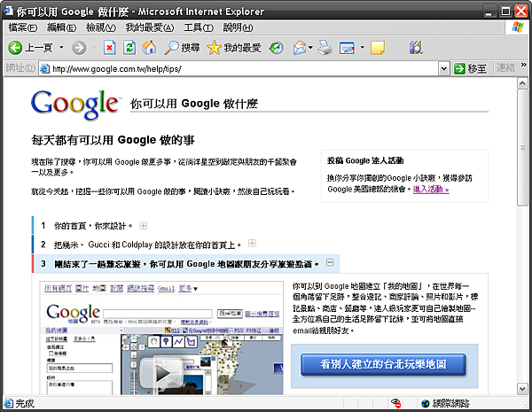
Task: Open the 工具(T) menu
Action: click(x=199, y=27)
